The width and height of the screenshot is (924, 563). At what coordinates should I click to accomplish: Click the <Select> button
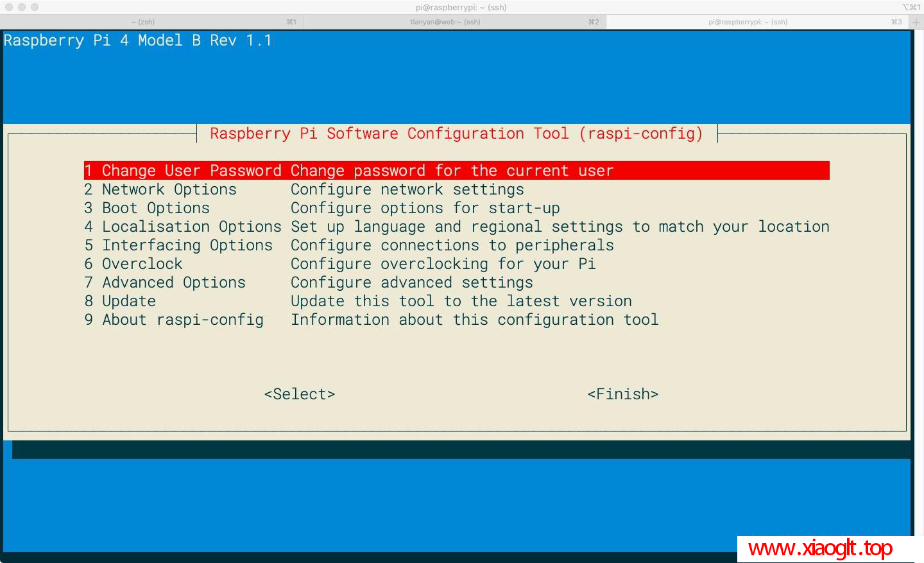[x=300, y=394]
